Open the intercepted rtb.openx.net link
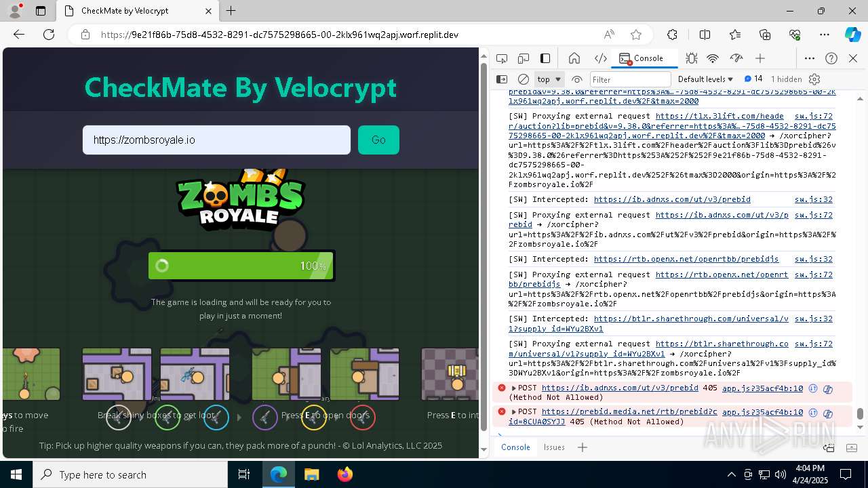Screen dimensions: 868x488 (686, 259)
